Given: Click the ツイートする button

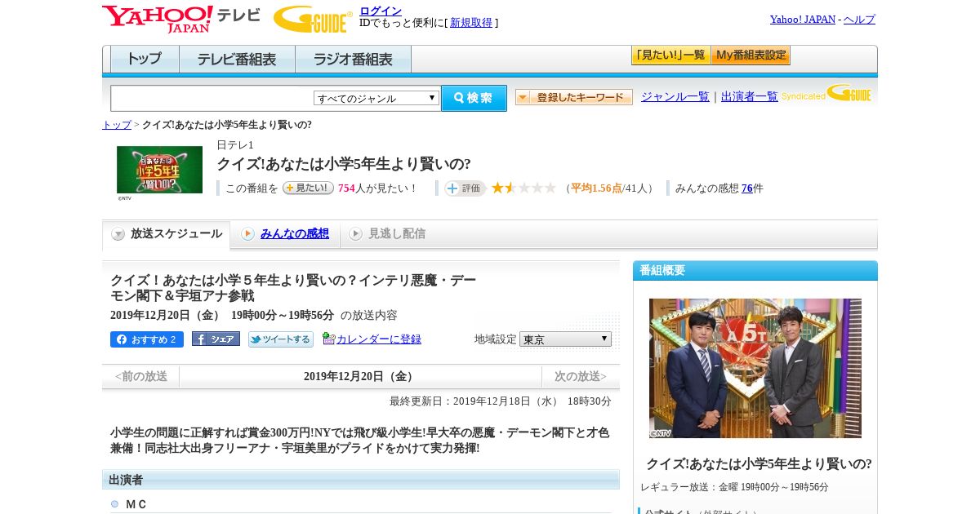Looking at the screenshot, I should click(281, 339).
